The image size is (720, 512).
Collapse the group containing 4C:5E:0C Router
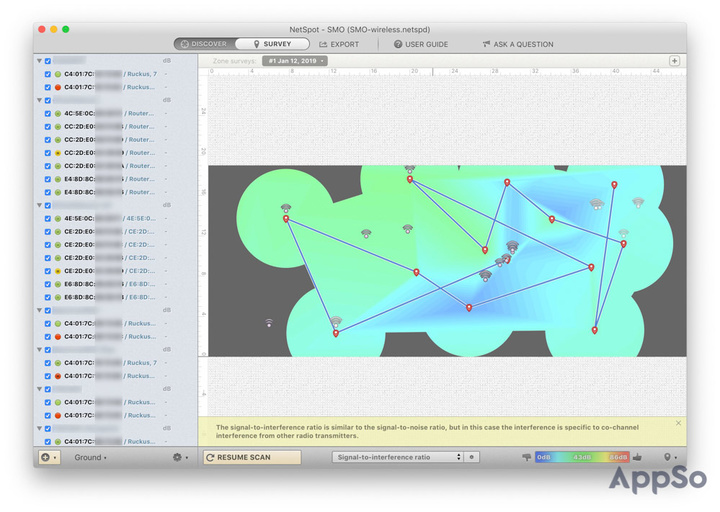39,100
